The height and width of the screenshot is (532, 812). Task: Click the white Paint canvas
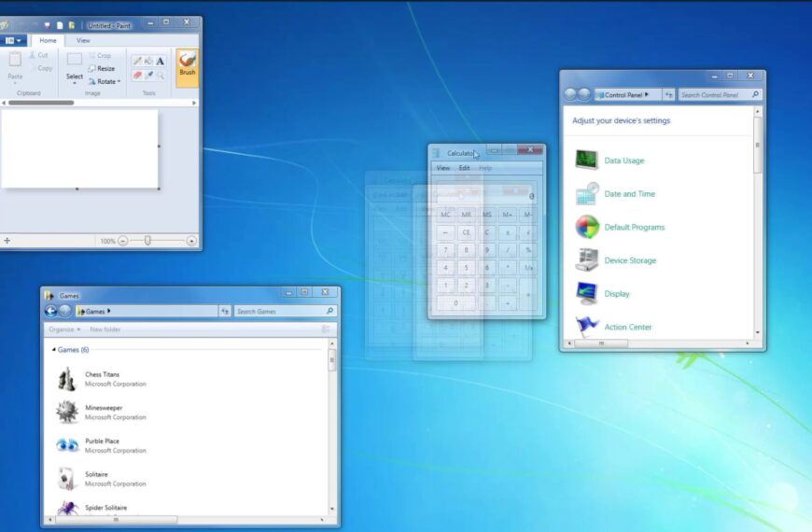[x=79, y=148]
